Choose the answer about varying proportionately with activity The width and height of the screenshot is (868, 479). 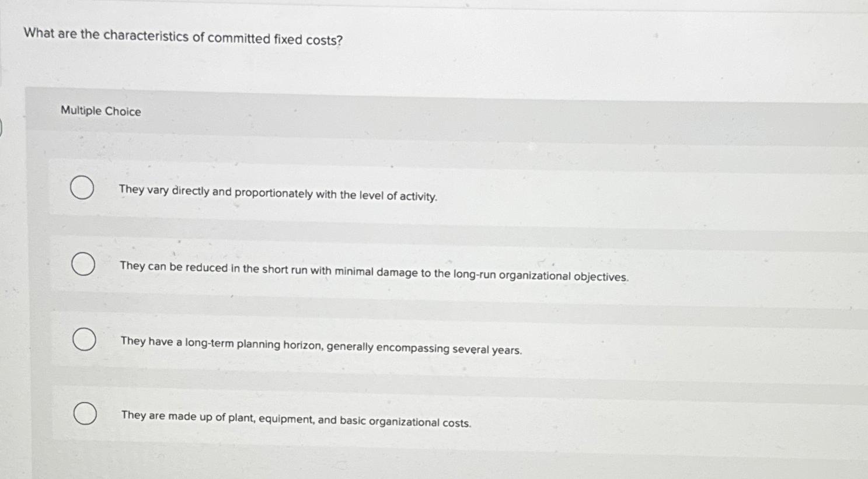click(x=278, y=195)
